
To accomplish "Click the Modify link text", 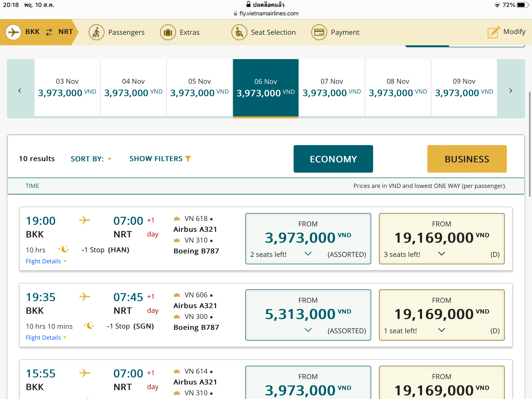I will click(514, 32).
